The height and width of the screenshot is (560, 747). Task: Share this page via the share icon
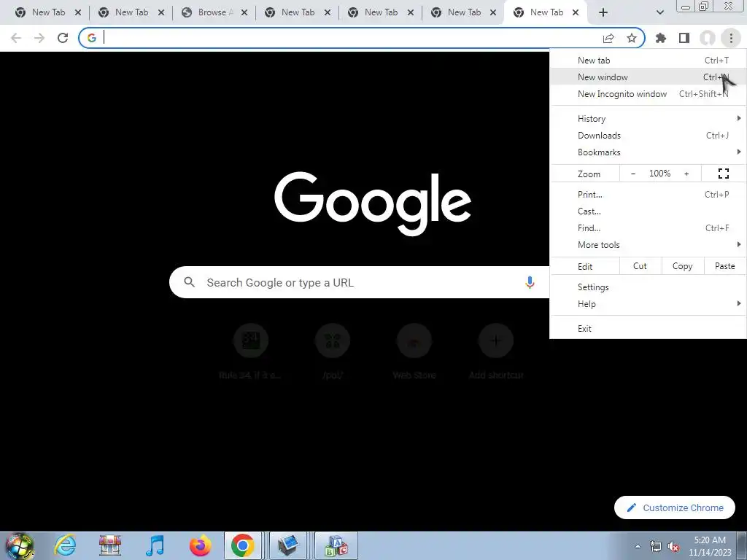[608, 38]
